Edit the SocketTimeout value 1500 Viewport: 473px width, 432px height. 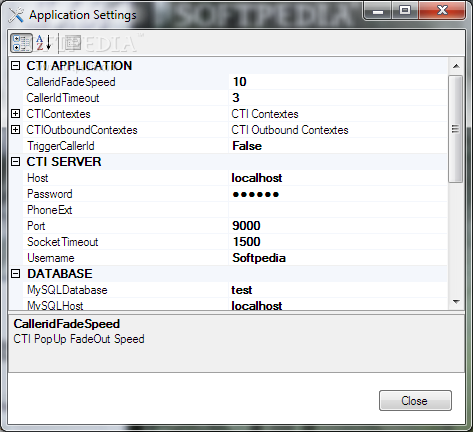[338, 242]
